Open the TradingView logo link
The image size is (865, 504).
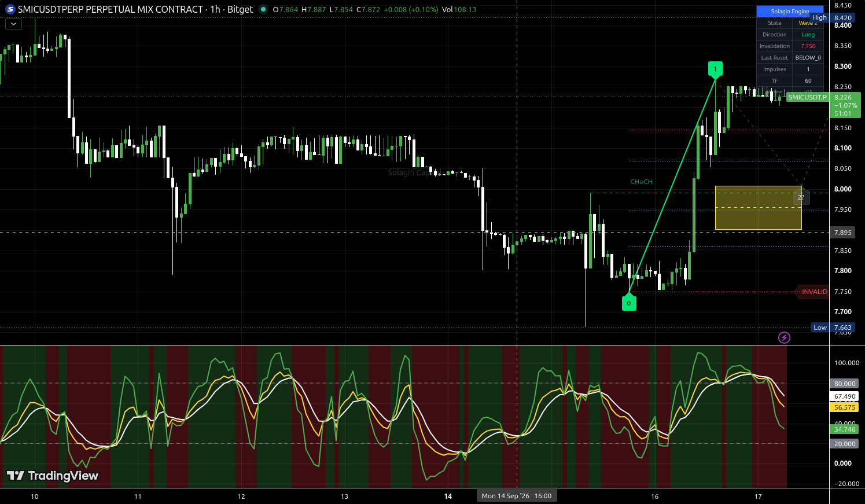click(52, 476)
